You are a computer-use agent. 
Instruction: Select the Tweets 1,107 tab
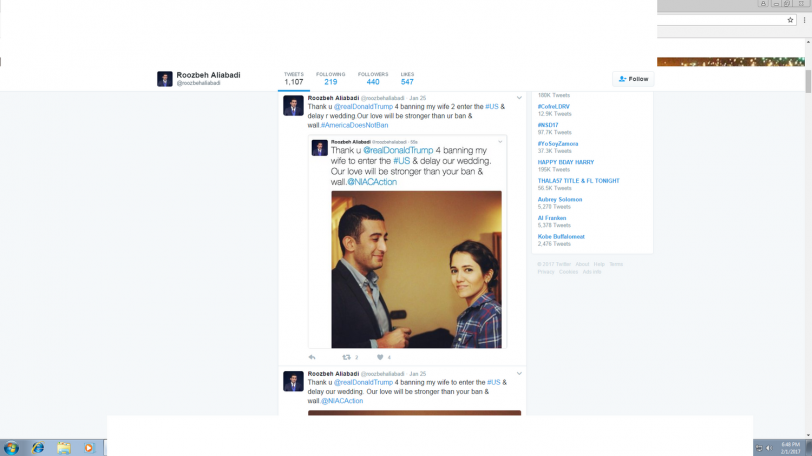(294, 79)
